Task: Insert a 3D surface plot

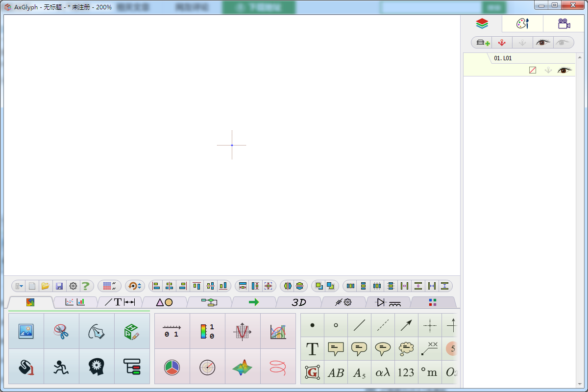Action: tap(243, 367)
